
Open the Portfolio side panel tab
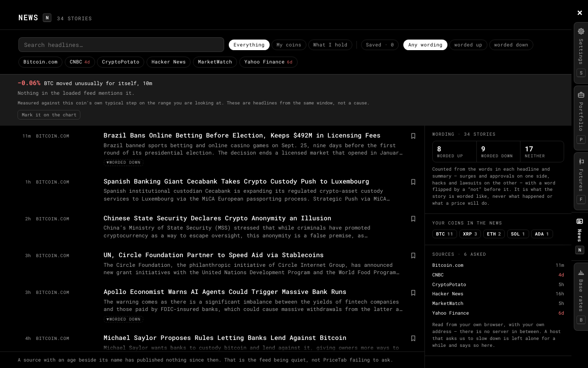(x=581, y=118)
